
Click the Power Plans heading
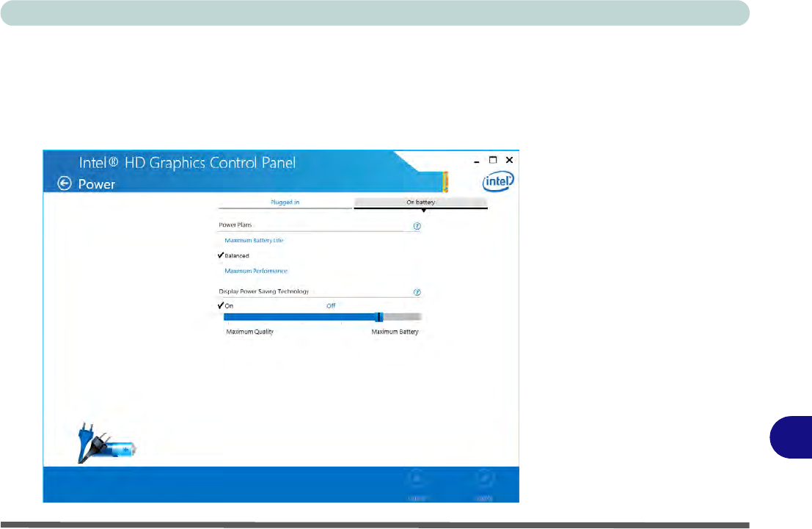[x=235, y=225]
